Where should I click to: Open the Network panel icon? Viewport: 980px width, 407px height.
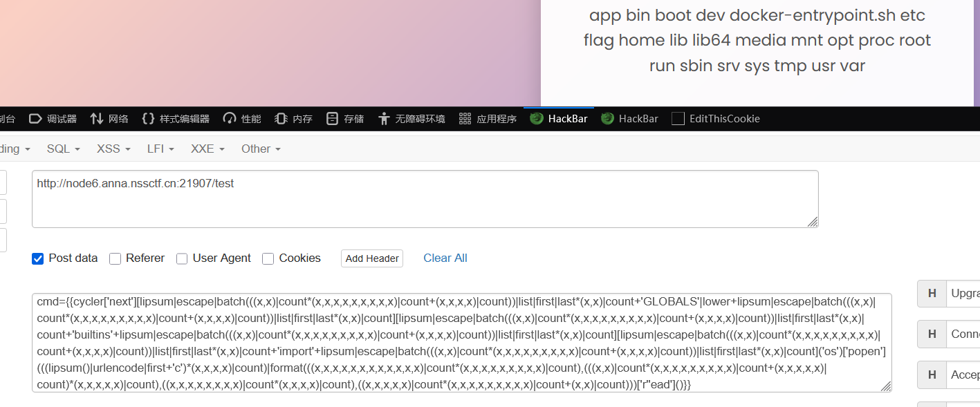point(97,119)
